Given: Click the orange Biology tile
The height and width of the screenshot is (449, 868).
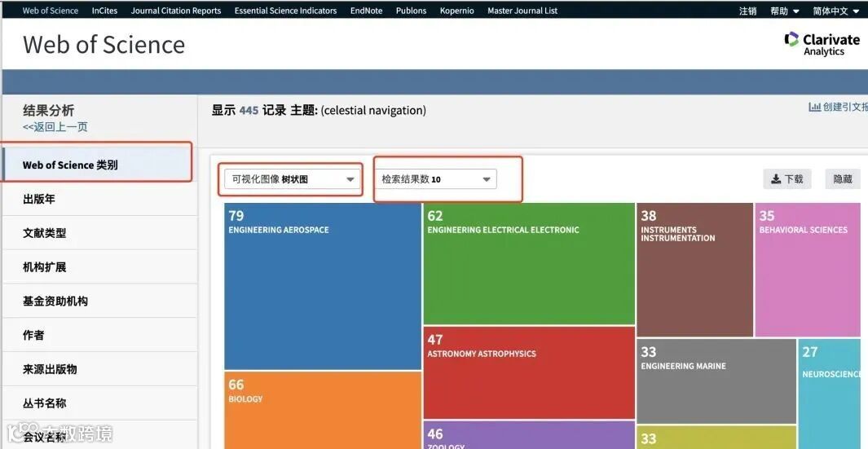Looking at the screenshot, I should [x=323, y=410].
